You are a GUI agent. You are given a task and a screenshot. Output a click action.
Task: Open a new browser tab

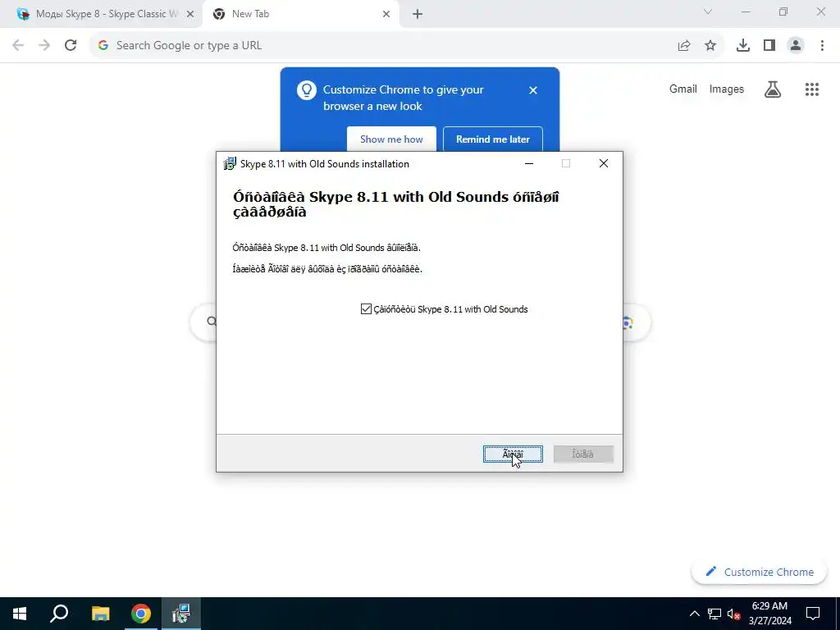(x=418, y=15)
